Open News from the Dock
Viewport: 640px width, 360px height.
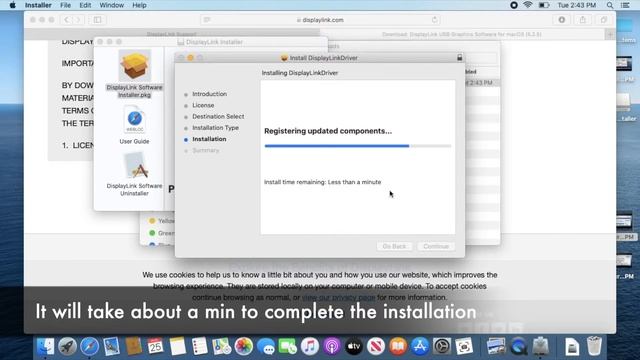376,347
